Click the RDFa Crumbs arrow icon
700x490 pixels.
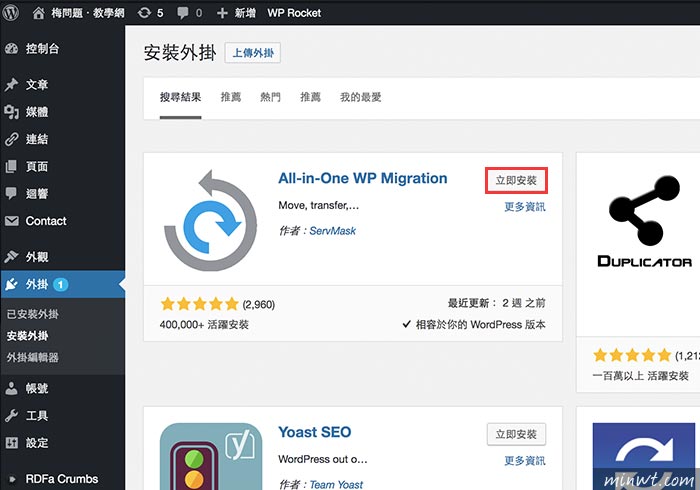click(12, 479)
